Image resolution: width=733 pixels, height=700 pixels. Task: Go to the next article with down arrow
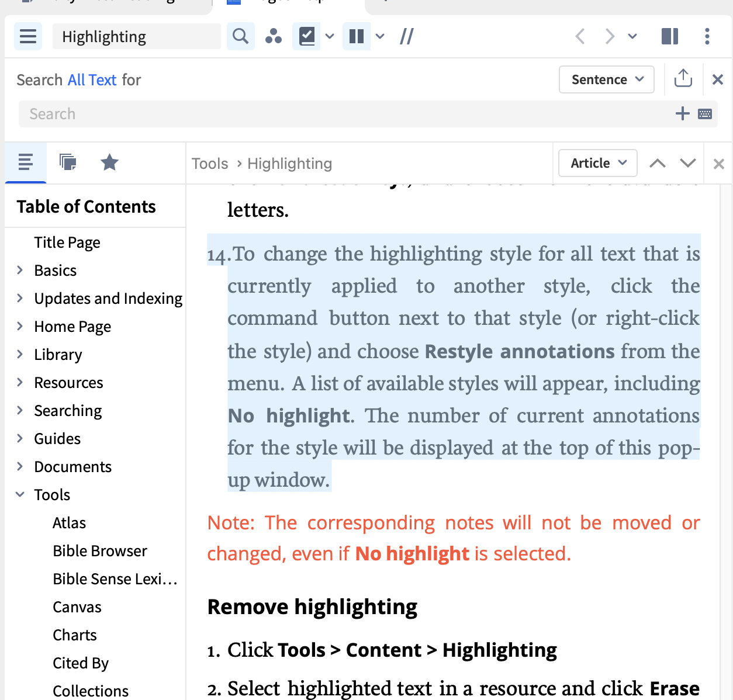tap(688, 163)
